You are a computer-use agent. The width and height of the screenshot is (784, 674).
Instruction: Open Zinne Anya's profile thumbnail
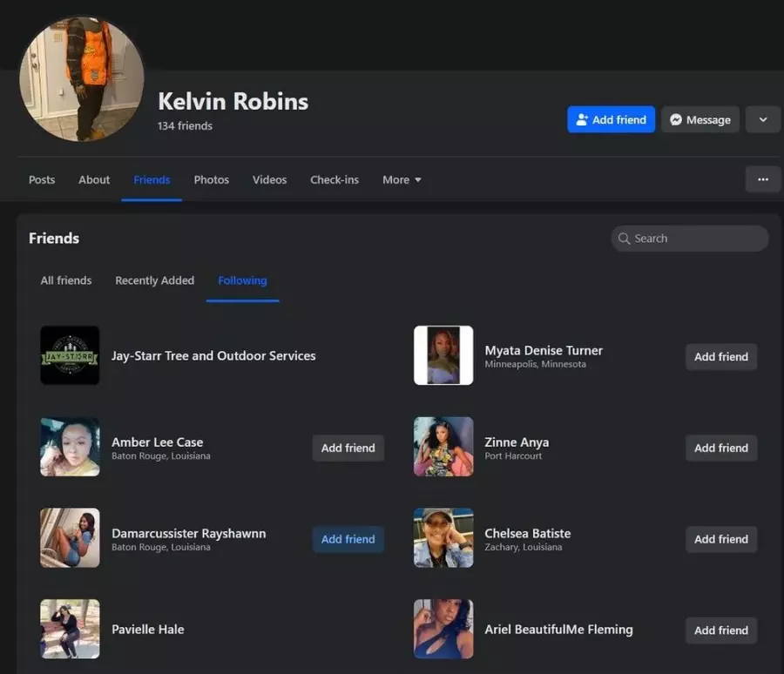click(x=443, y=447)
